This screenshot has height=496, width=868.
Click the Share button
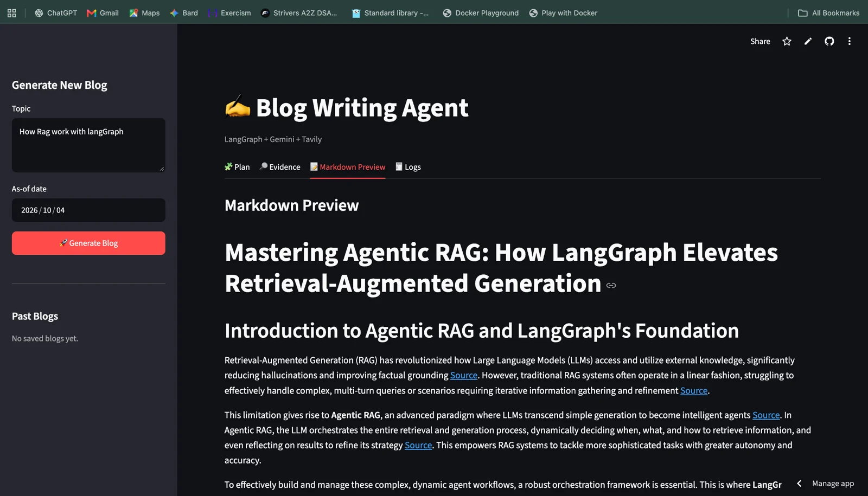tap(760, 41)
